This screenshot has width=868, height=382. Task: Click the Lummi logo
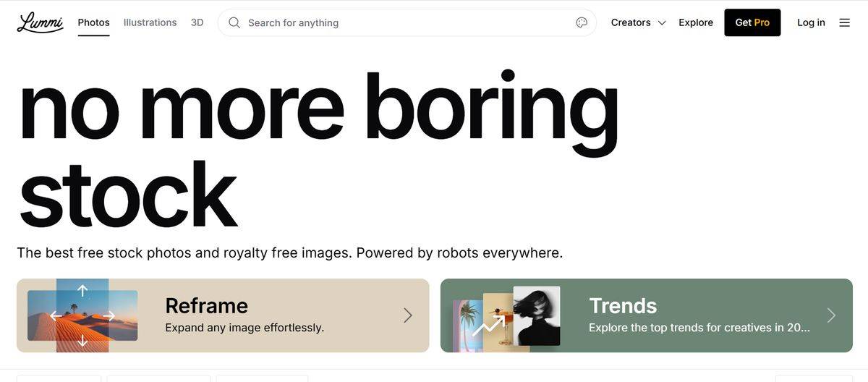tap(40, 22)
